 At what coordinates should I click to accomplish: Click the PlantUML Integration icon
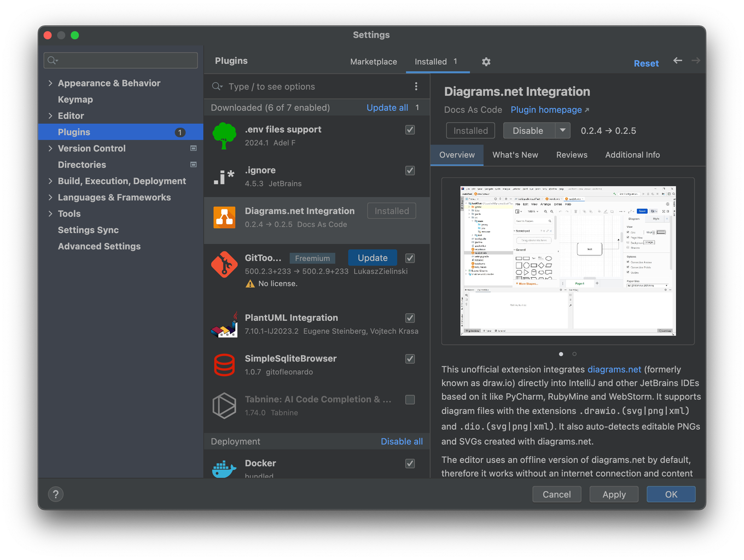pos(224,324)
